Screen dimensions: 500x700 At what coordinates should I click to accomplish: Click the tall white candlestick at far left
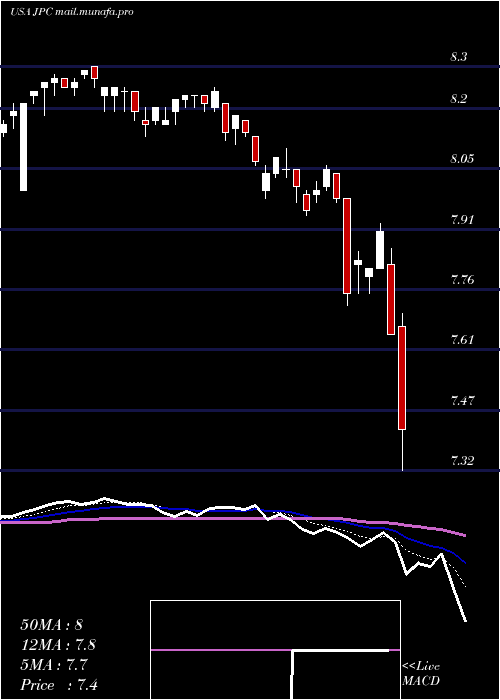click(x=23, y=147)
